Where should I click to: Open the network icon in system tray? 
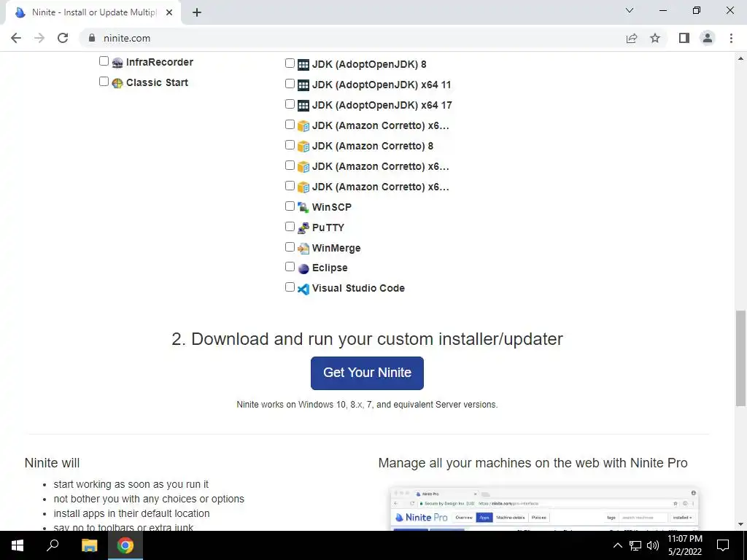635,545
